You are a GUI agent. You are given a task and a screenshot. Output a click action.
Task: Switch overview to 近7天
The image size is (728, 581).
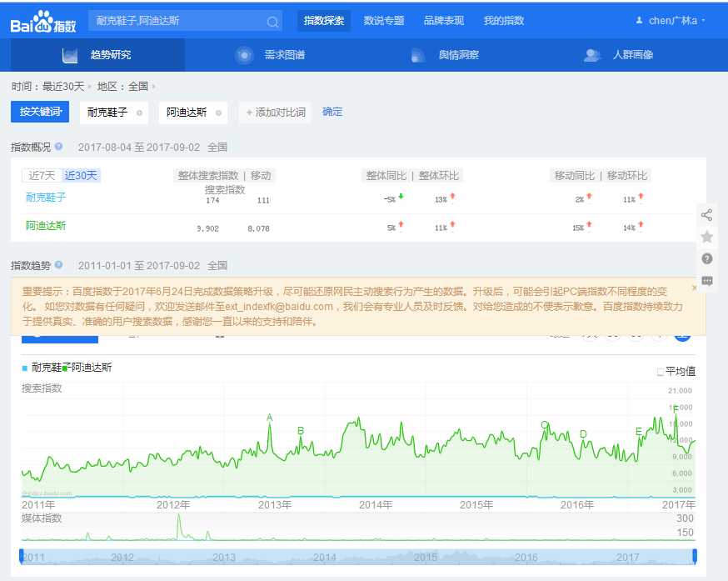click(42, 175)
